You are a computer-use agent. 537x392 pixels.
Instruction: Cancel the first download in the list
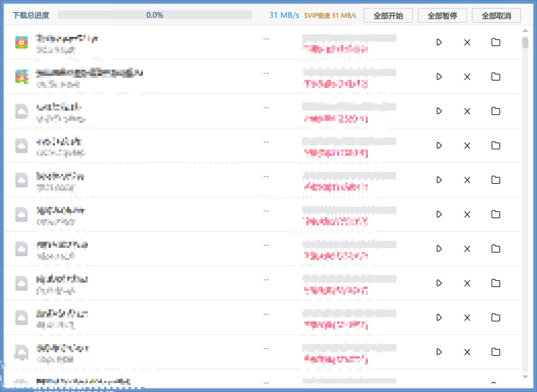pyautogui.click(x=467, y=42)
